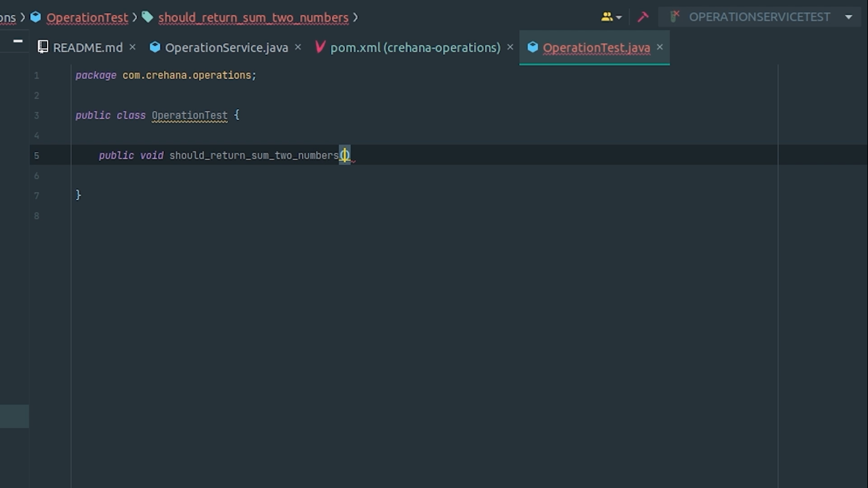Expand chevron after should_return_sum_two_numbers breadcrumb
This screenshot has height=488, width=868.
[355, 18]
